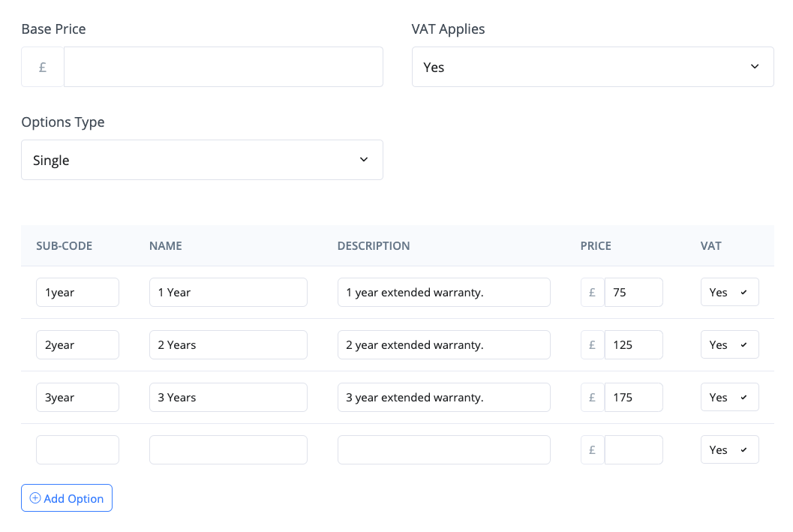Edit the 3year sub-code field
The image size is (793, 532).
(x=77, y=398)
